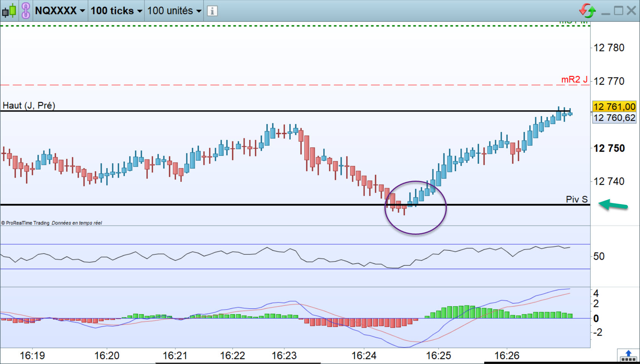Click the yellow 12 761,00 price tag

[614, 107]
